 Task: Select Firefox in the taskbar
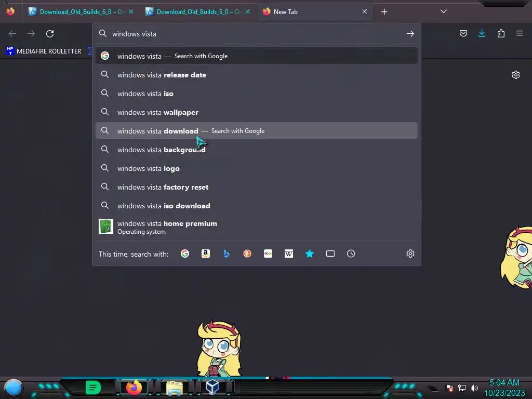(x=134, y=388)
